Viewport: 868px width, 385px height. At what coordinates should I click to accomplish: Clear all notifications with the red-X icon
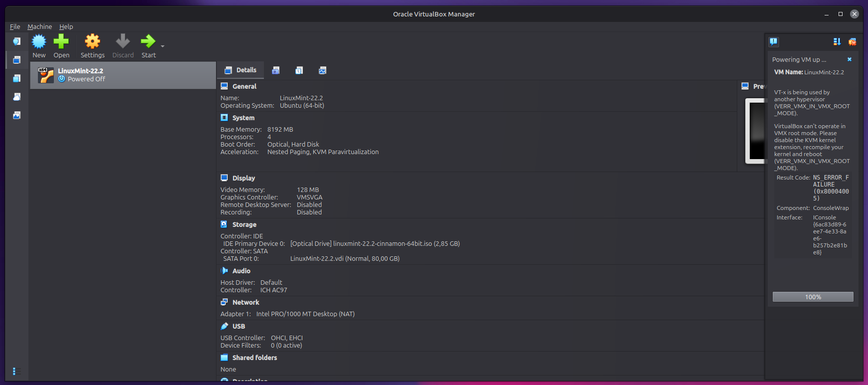tap(853, 42)
